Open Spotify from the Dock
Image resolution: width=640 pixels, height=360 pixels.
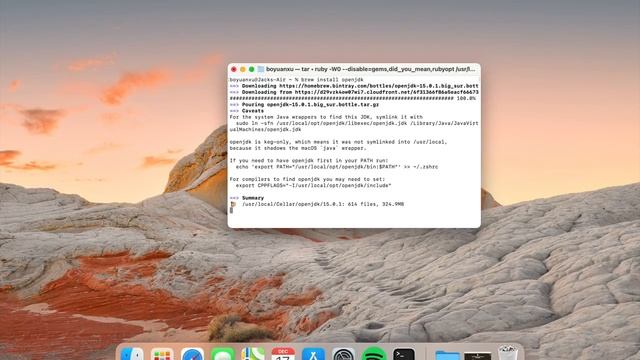373,354
